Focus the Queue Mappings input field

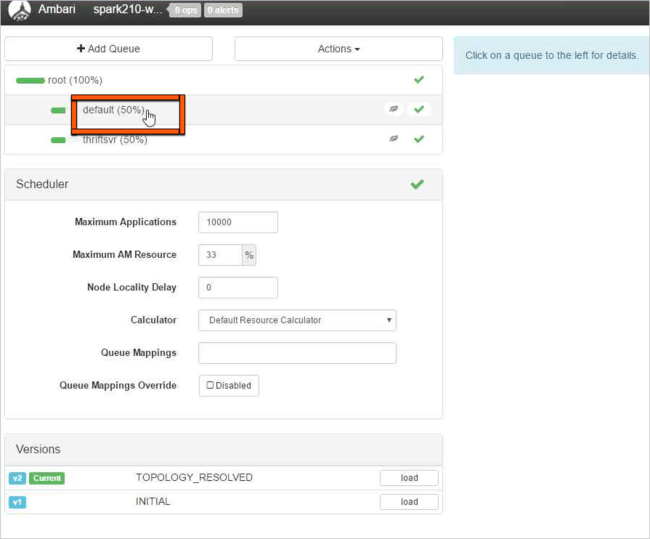coord(297,353)
